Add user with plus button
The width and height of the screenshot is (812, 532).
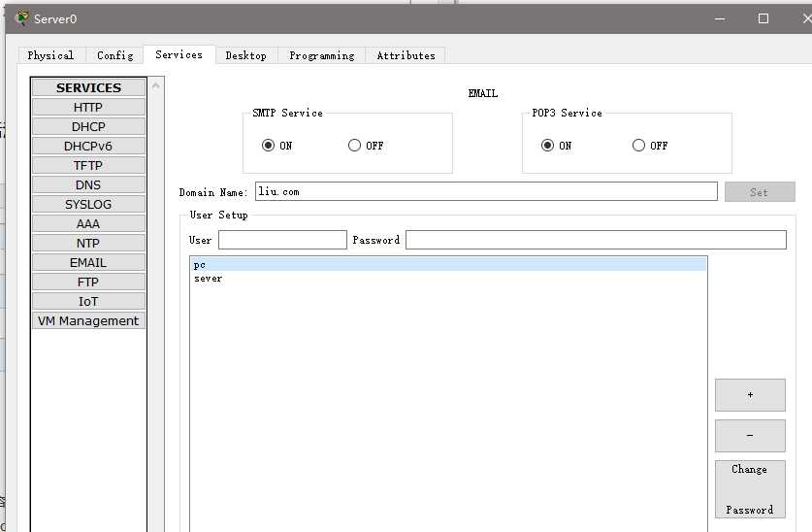750,395
